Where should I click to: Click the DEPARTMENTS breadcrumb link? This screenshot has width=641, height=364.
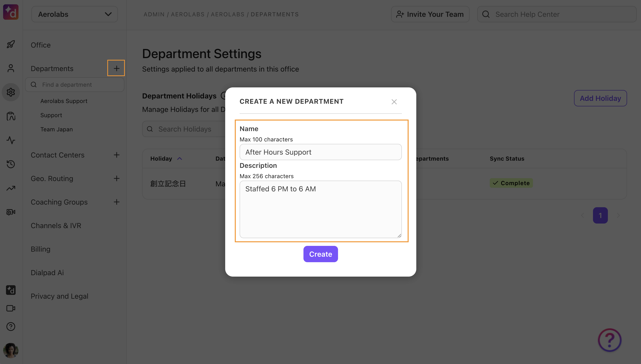click(x=275, y=14)
